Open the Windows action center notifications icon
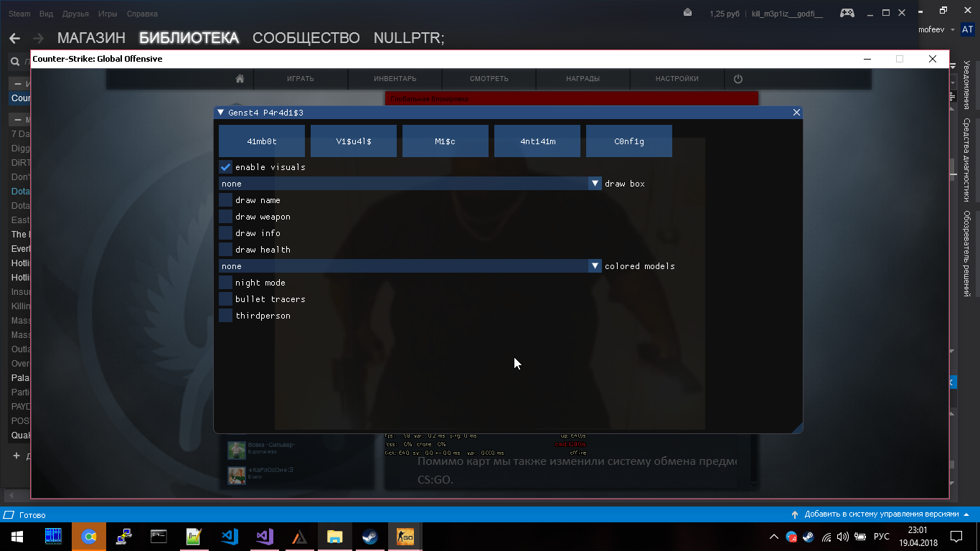 (x=956, y=537)
